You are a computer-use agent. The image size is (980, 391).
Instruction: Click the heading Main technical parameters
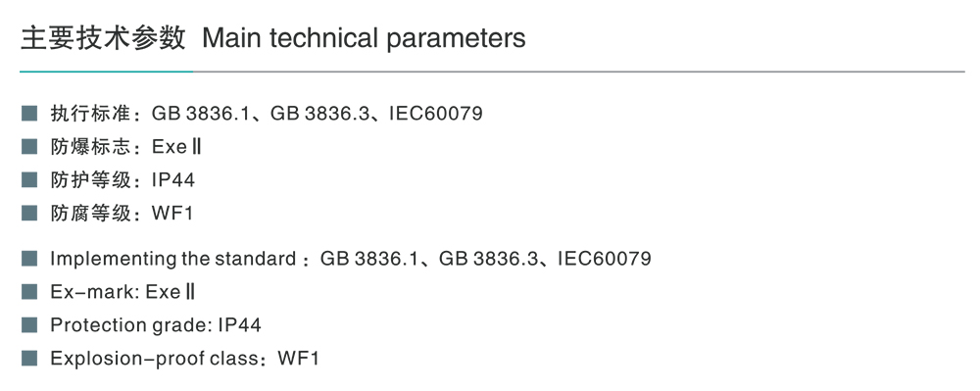(x=364, y=39)
